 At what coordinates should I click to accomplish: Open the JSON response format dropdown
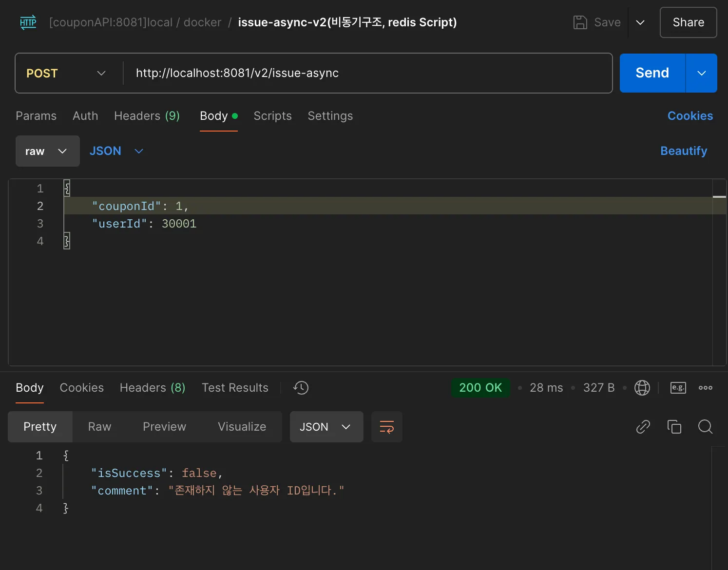pos(326,427)
